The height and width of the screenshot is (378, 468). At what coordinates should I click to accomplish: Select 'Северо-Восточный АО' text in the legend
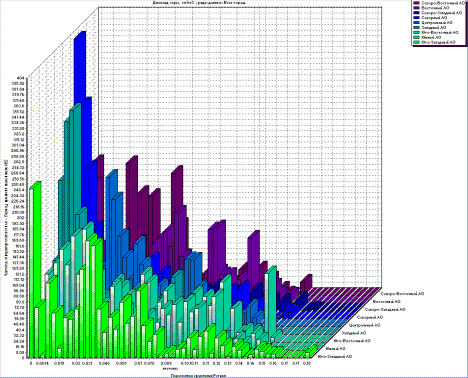443,3
